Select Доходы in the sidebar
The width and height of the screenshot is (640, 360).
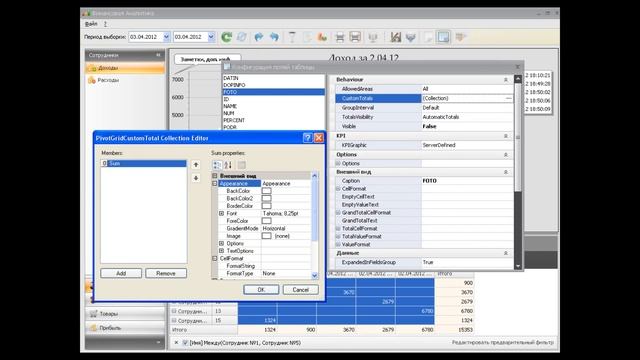[x=125, y=68]
